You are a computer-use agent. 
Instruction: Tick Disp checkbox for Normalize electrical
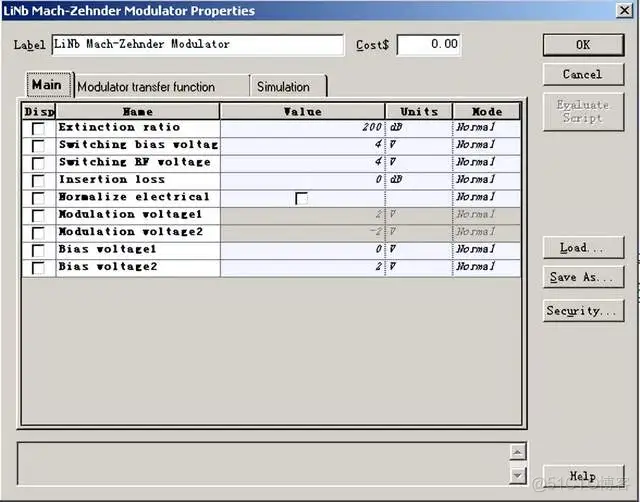(38, 198)
